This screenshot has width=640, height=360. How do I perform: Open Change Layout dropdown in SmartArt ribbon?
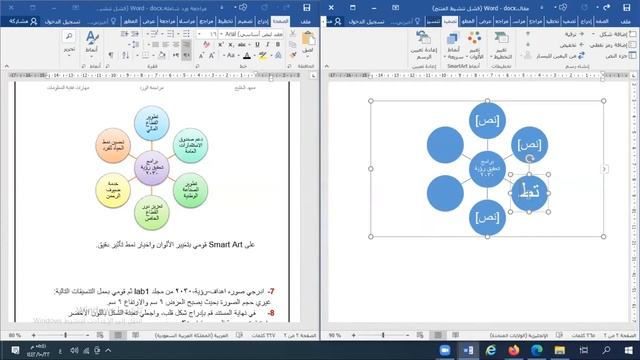click(x=501, y=45)
